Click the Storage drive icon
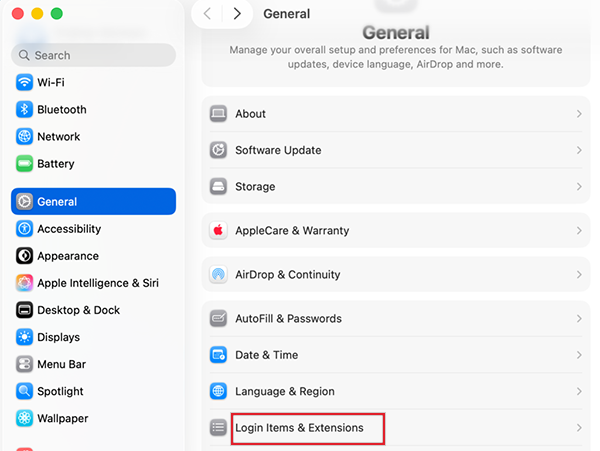The image size is (600, 451). click(x=218, y=186)
